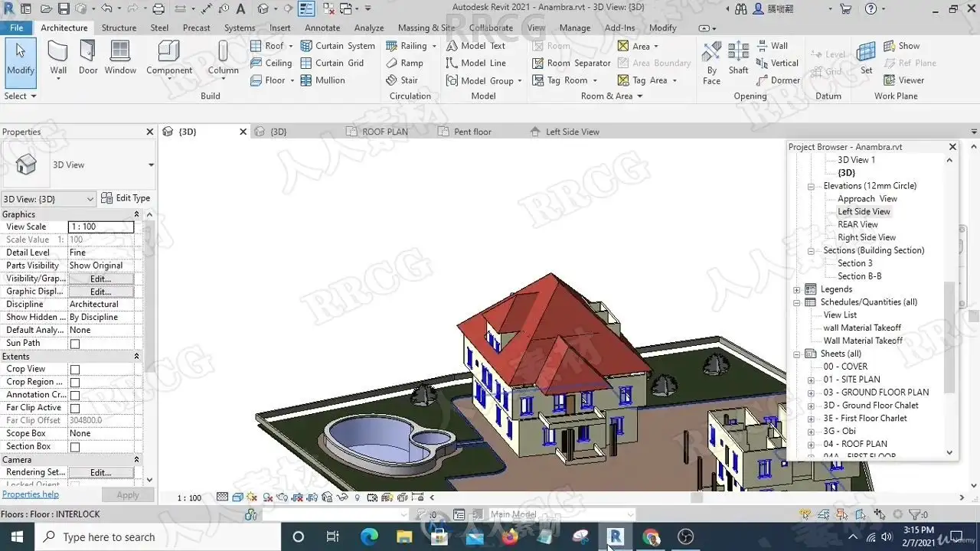Screen dimensions: 980x551
Task: Switch to the ROOF PLAN view tab
Action: click(x=385, y=132)
